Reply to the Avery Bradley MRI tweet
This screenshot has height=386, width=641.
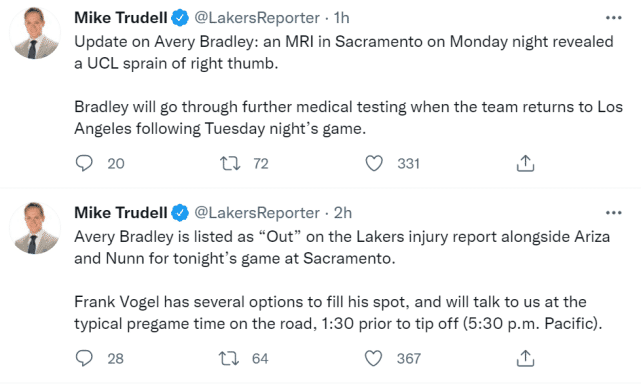pos(84,163)
